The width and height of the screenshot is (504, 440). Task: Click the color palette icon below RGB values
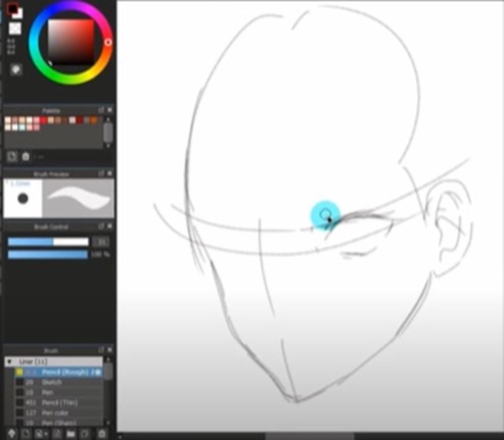tap(16, 69)
